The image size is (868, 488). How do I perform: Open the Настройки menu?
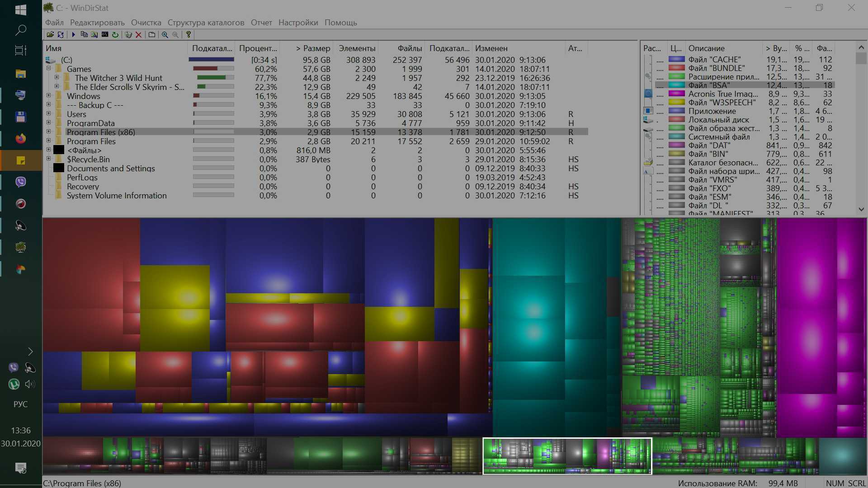(298, 23)
